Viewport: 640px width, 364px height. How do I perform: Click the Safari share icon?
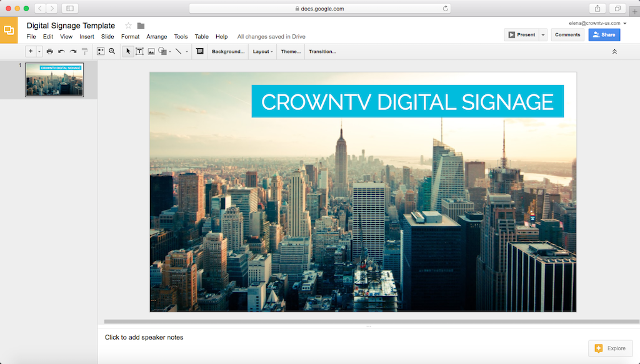point(597,9)
